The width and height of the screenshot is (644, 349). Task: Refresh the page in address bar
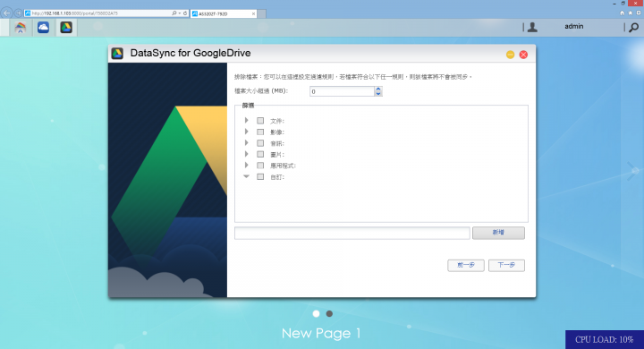pyautogui.click(x=185, y=13)
